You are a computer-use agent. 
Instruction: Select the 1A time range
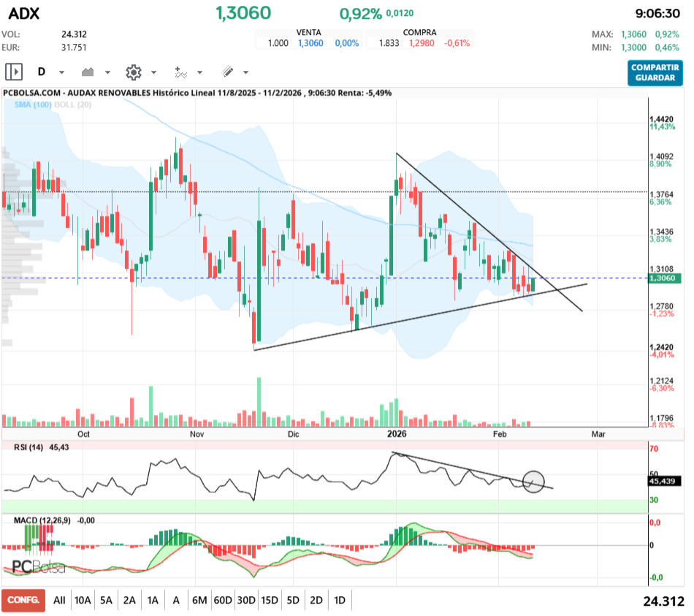click(153, 601)
